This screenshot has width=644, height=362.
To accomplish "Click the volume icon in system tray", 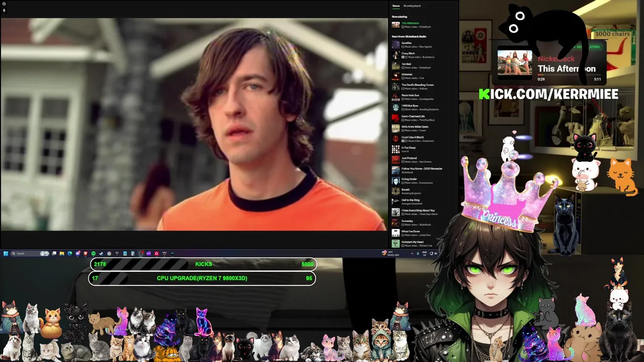I will [436, 253].
